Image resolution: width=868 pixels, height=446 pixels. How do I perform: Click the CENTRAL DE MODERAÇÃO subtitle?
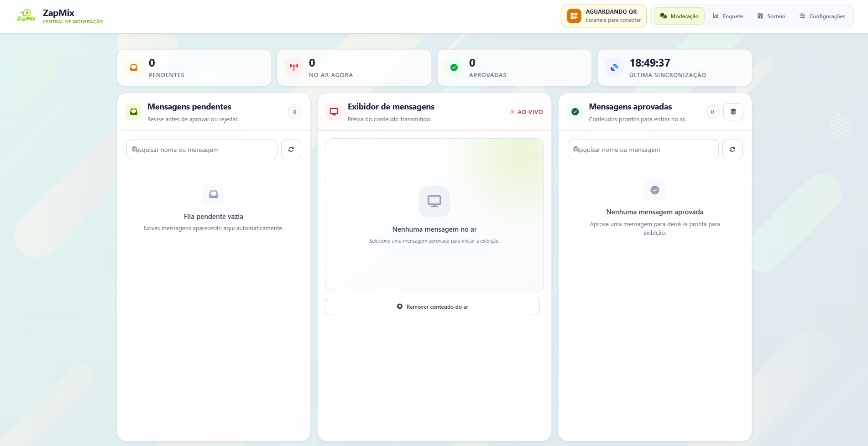coord(73,22)
